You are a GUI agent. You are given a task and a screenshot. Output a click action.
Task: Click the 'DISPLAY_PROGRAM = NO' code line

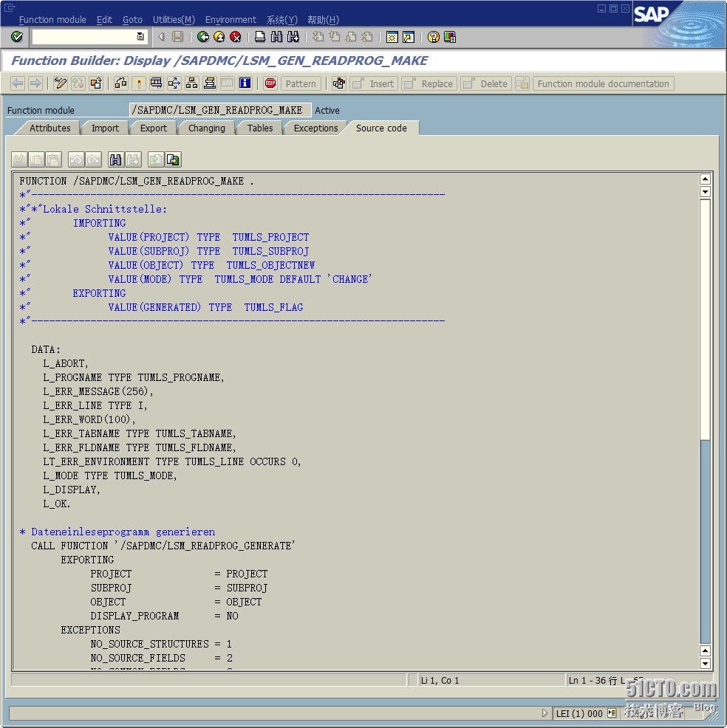165,616
